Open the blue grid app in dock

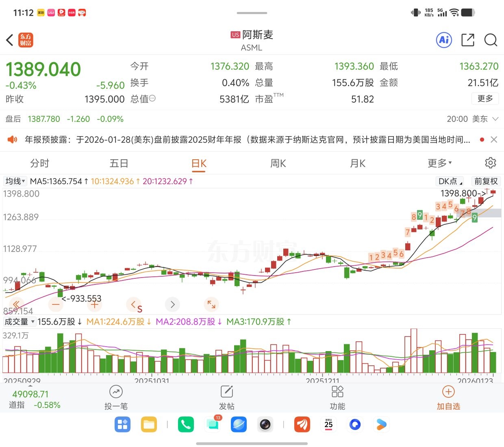[122, 425]
